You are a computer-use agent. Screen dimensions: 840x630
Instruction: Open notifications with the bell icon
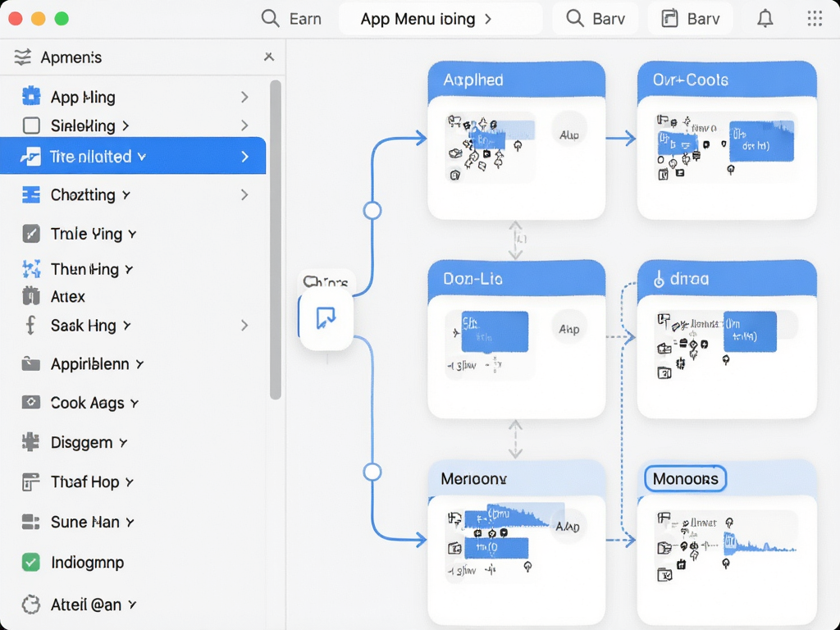765,19
